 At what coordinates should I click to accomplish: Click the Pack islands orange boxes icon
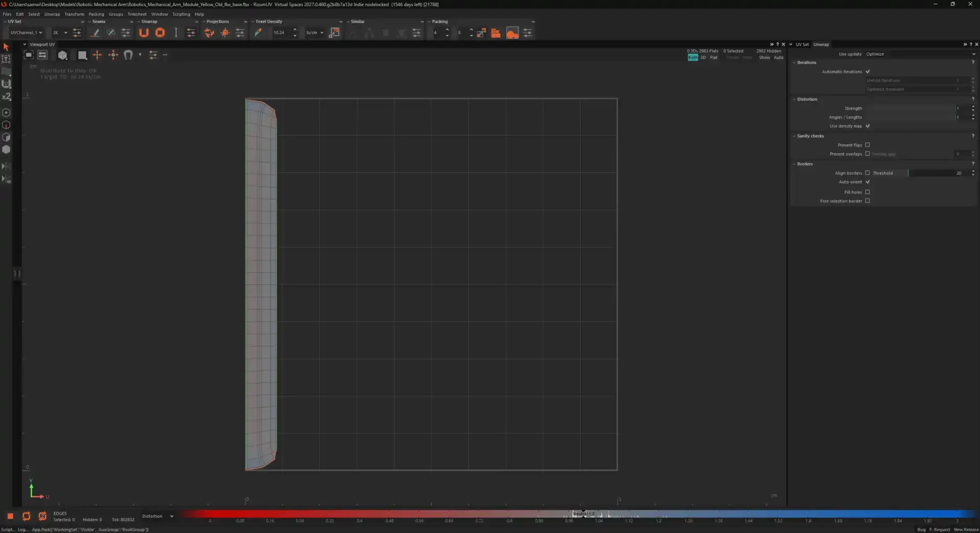coord(496,33)
